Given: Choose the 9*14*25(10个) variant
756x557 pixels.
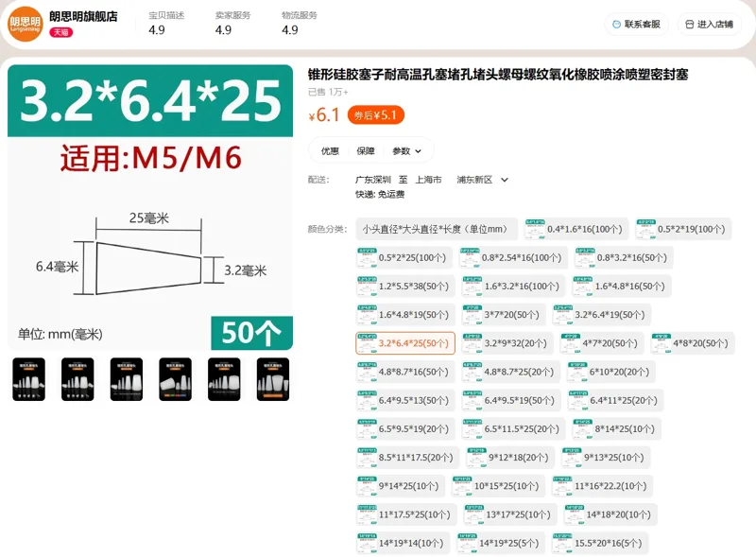Looking at the screenshot, I should coord(401,485).
